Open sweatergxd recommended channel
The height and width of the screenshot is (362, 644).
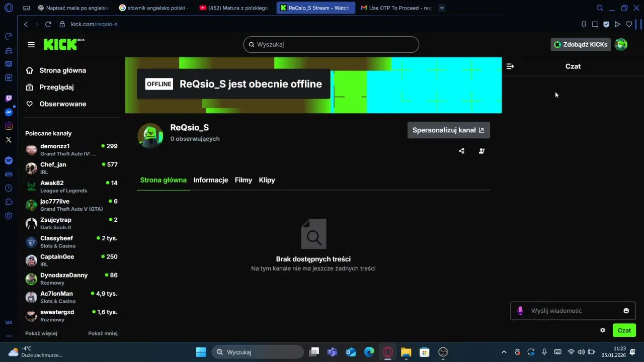pos(71,316)
